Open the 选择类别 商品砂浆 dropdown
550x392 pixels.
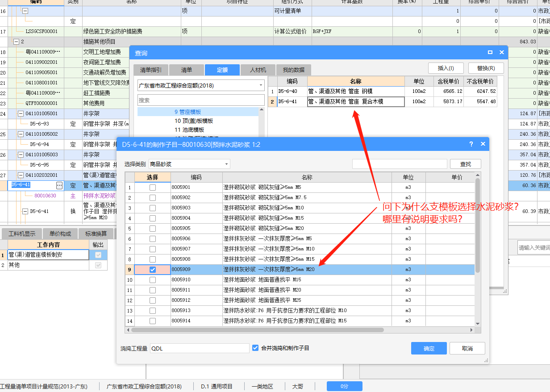(190, 164)
